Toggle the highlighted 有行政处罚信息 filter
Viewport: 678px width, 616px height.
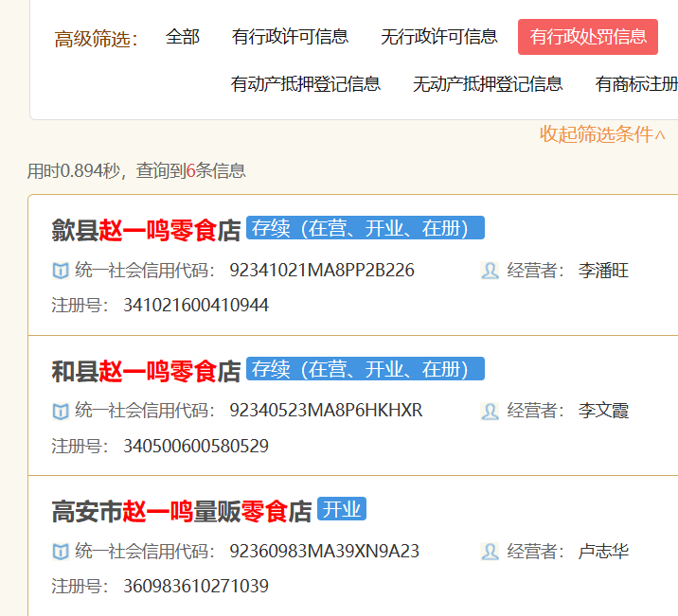click(x=588, y=37)
